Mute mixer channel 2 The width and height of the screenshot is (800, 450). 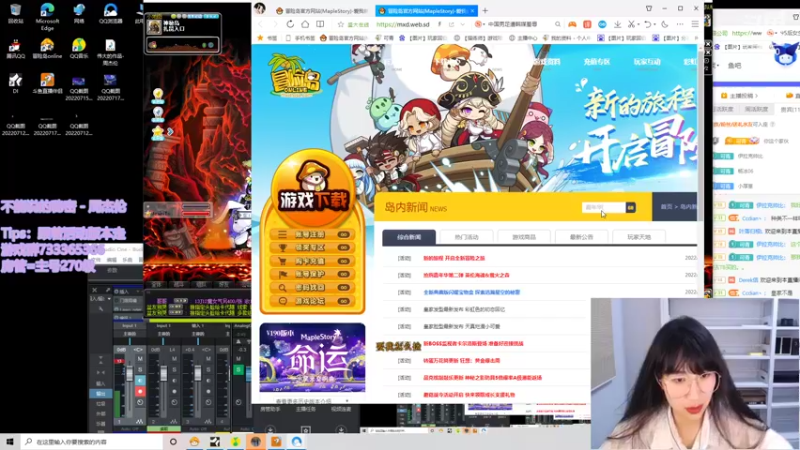(x=174, y=359)
